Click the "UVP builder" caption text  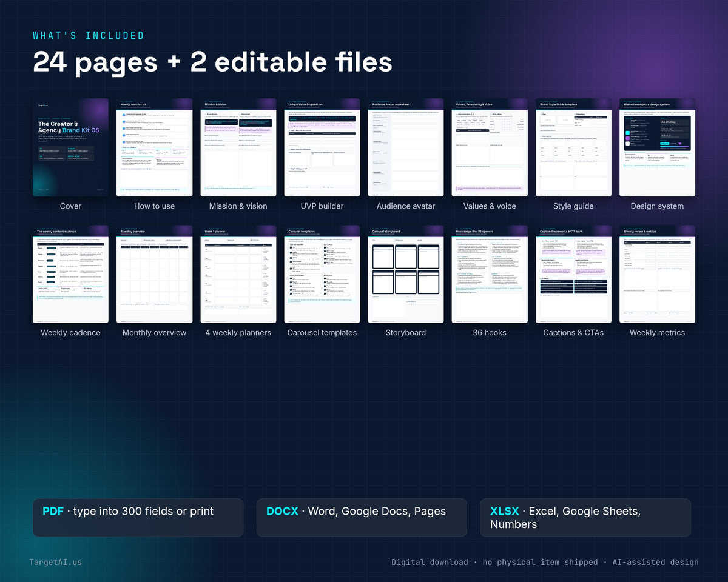322,206
